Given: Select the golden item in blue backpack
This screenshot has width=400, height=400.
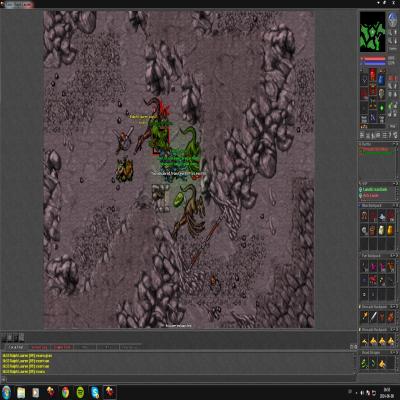Looking at the screenshot, I should point(390,230).
